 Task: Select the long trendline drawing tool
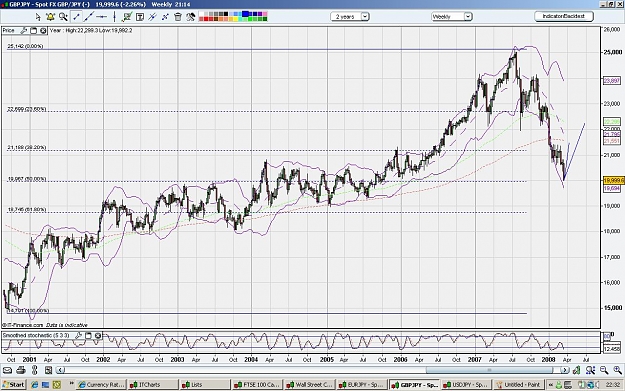click(89, 17)
